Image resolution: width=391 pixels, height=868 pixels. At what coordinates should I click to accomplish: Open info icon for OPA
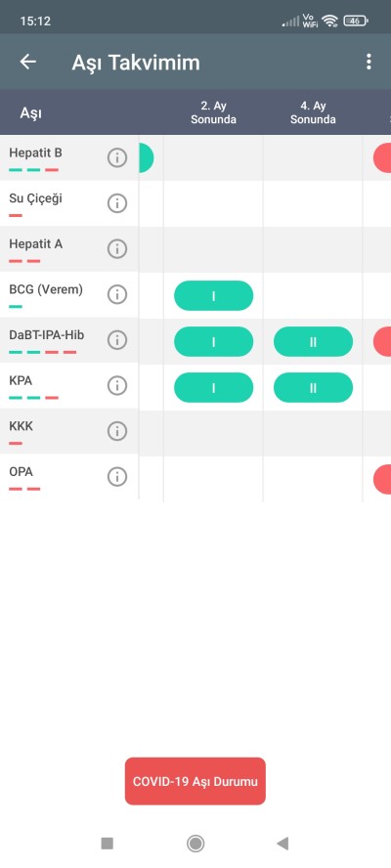tap(117, 476)
